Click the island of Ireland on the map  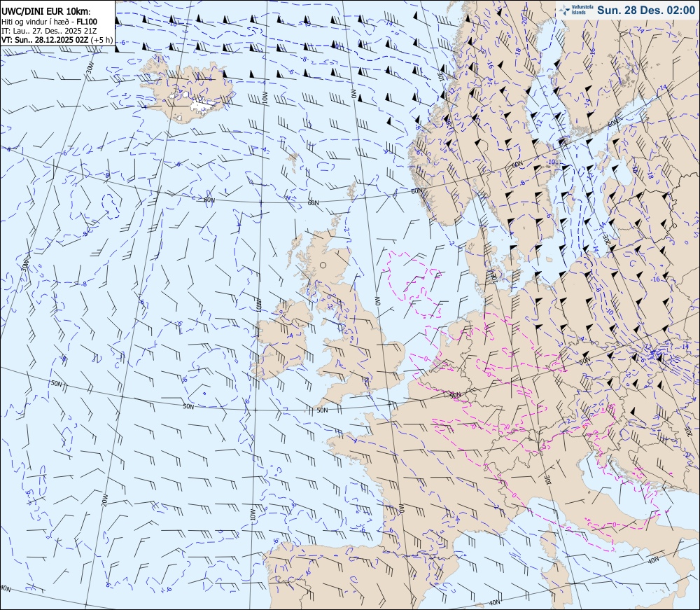[x=283, y=340]
